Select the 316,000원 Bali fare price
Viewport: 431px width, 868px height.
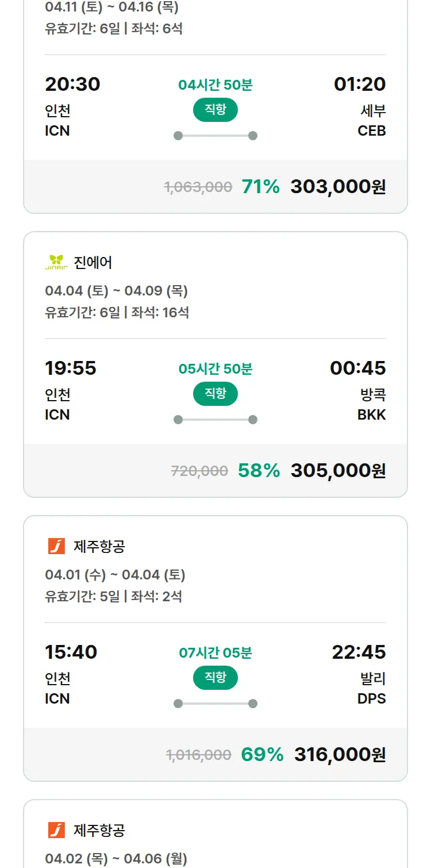click(x=340, y=755)
